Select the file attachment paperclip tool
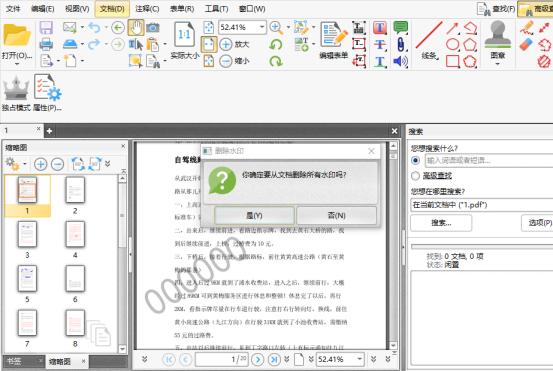 coord(401,44)
